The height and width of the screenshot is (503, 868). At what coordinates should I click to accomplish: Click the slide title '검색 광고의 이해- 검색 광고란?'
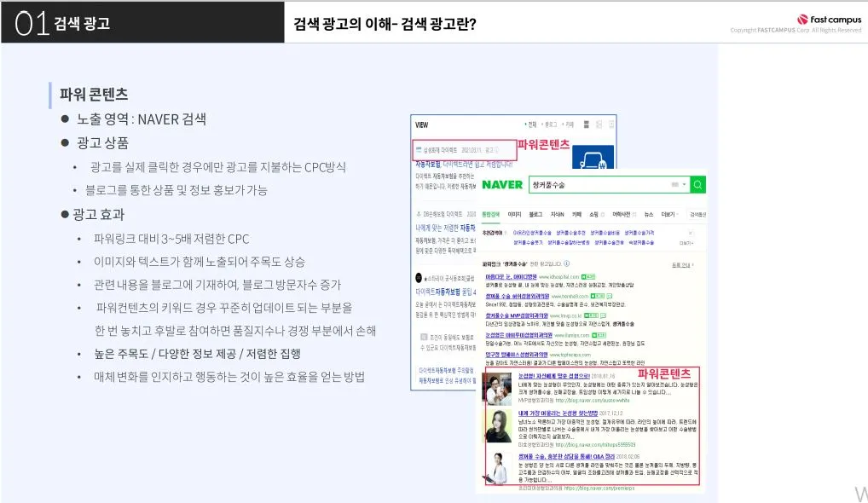pos(385,24)
